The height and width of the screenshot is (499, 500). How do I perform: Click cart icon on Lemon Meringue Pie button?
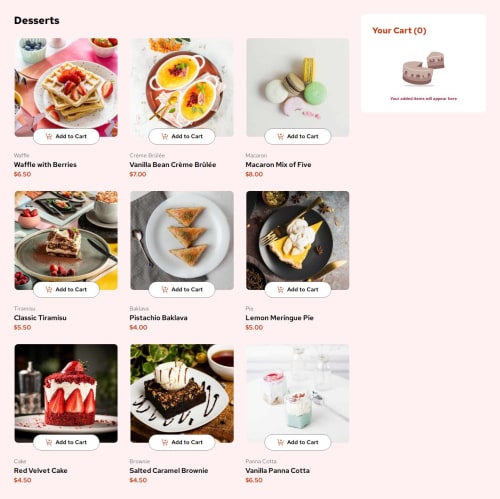pos(280,289)
